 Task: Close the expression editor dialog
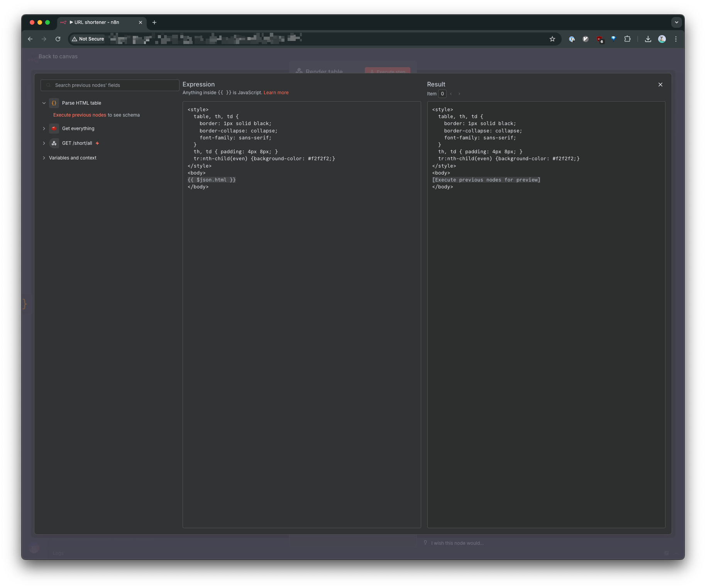tap(660, 85)
